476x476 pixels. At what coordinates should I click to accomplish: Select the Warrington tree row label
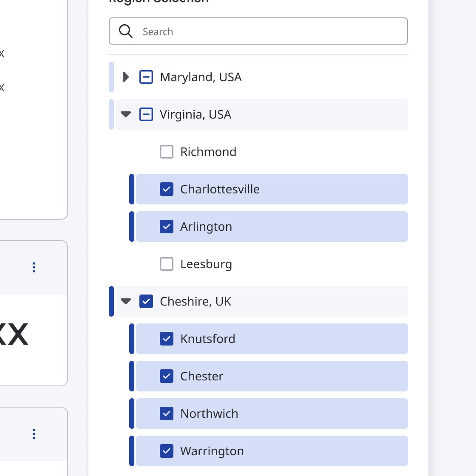pos(212,451)
